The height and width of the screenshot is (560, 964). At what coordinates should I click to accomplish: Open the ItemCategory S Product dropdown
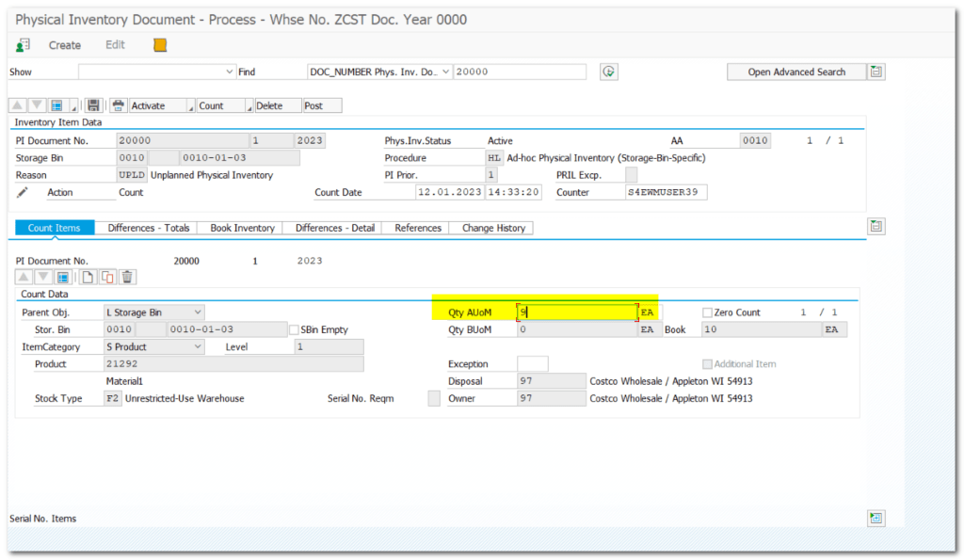click(197, 347)
